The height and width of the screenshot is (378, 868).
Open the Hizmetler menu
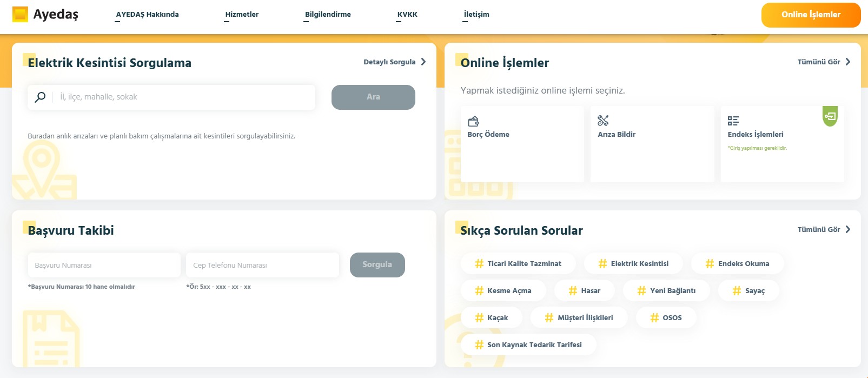[x=242, y=15]
